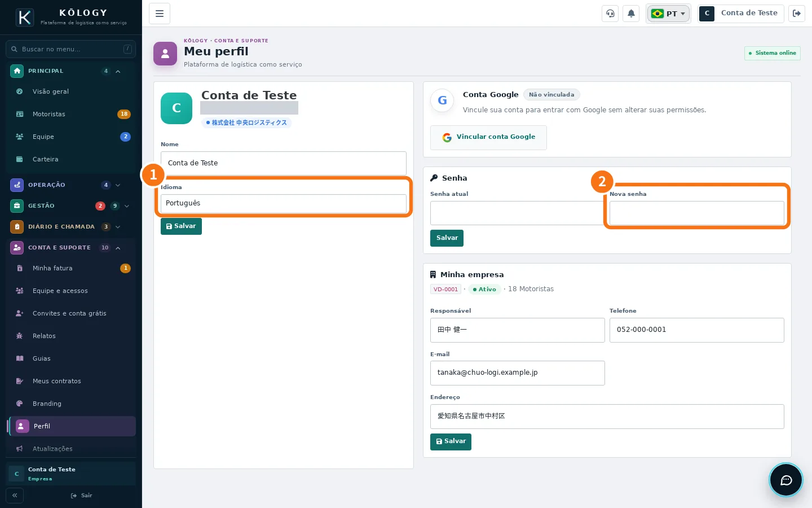Click the Meus contratos icon
812x508 pixels.
tap(20, 381)
